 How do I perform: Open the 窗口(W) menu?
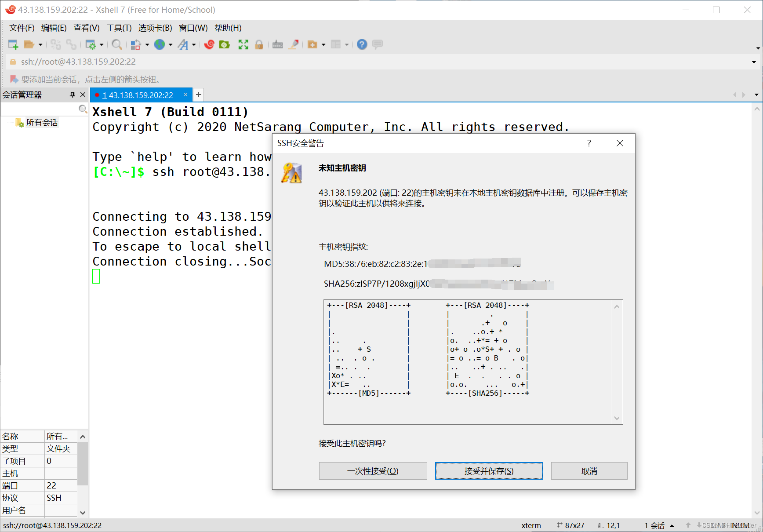[193, 28]
